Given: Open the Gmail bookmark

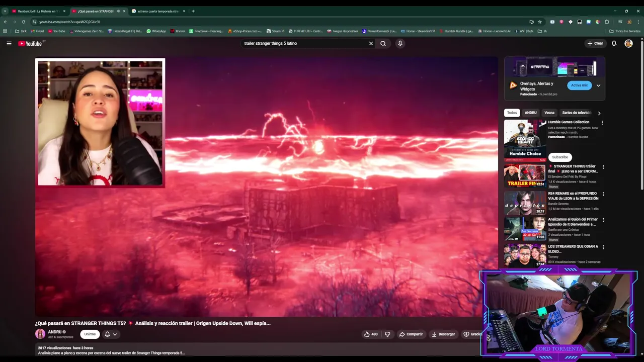Looking at the screenshot, I should click(x=37, y=31).
